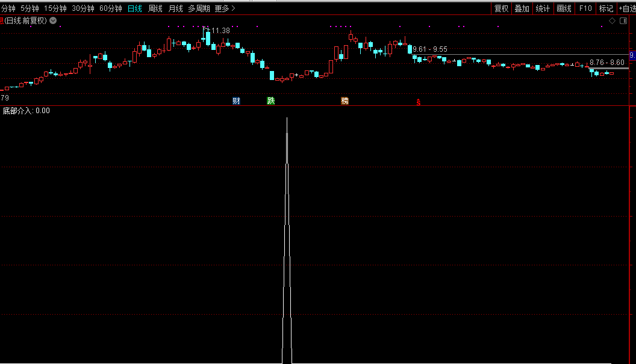636x364 pixels.
Task: Expand the 更多 periods list
Action: (224, 8)
